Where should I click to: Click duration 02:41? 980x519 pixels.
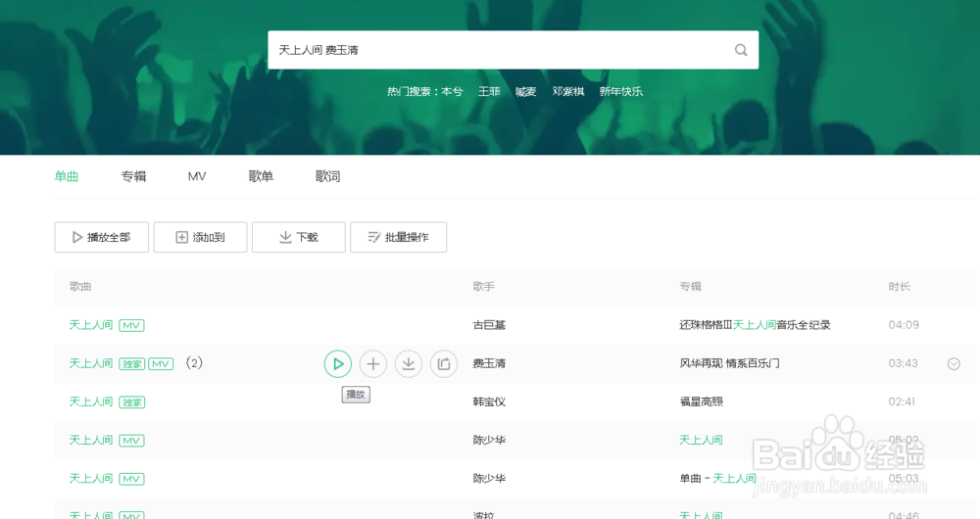(x=902, y=401)
